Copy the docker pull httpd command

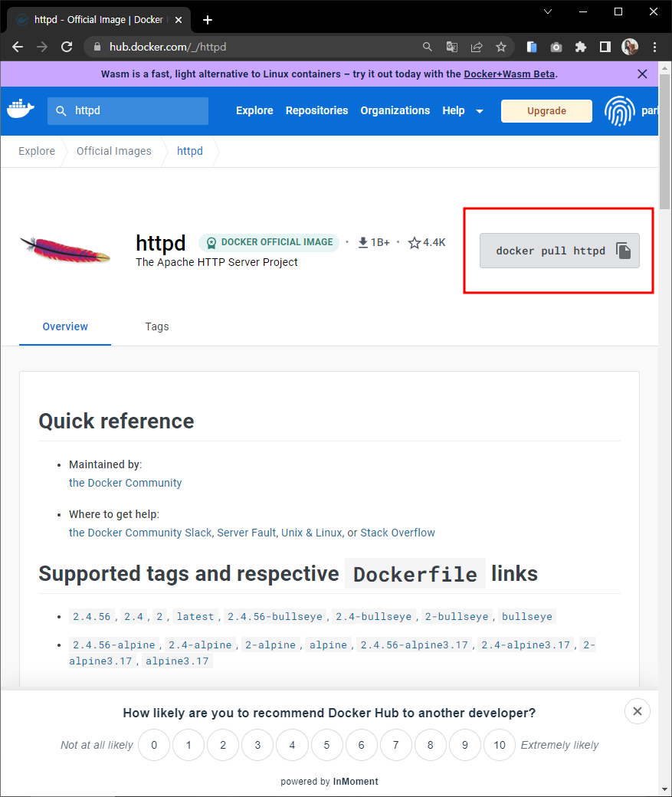[x=623, y=251]
